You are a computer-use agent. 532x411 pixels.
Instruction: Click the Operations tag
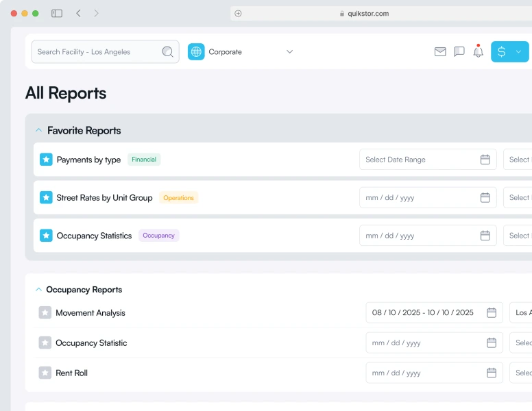click(178, 198)
